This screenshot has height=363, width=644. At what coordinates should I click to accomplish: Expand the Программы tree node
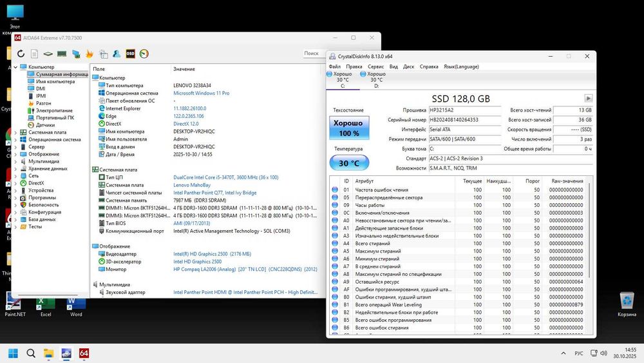(15, 198)
